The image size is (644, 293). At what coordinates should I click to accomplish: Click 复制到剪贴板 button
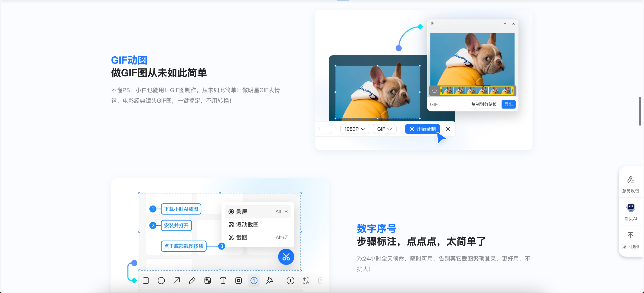(484, 104)
